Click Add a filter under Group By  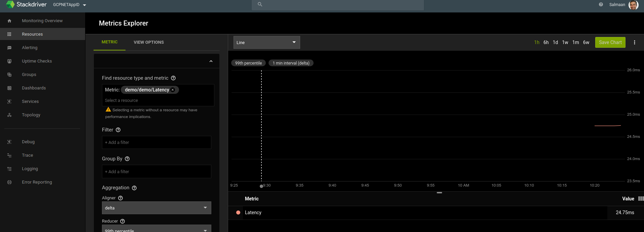(x=156, y=171)
